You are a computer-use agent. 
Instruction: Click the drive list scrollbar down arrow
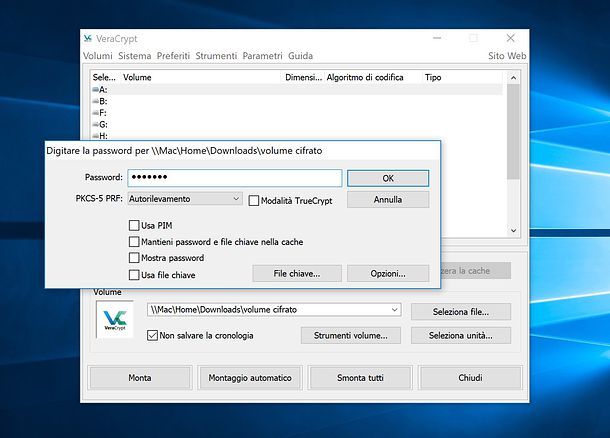(x=514, y=231)
